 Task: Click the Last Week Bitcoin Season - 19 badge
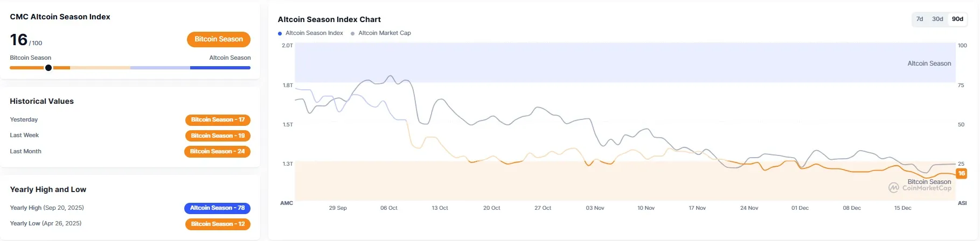tap(218, 136)
